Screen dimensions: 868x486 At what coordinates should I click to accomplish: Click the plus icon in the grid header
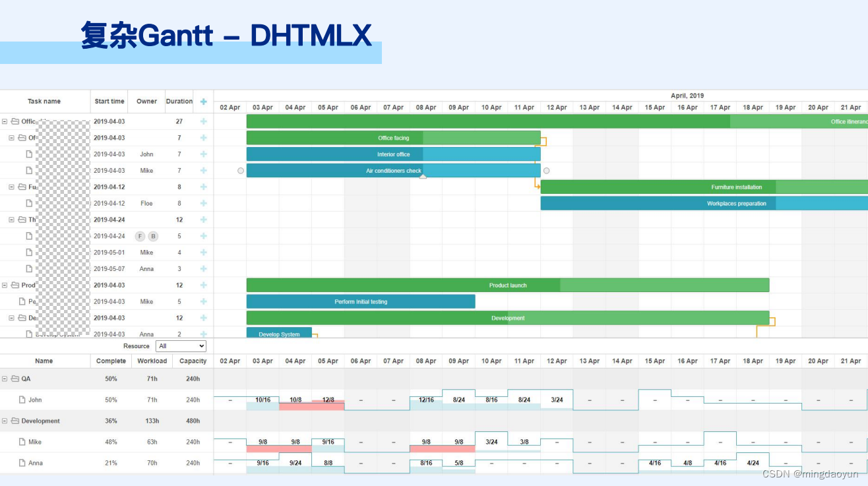[203, 102]
